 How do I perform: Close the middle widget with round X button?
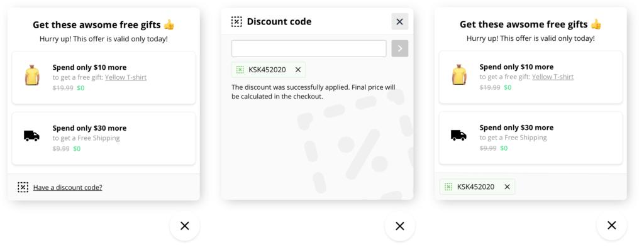point(399,226)
